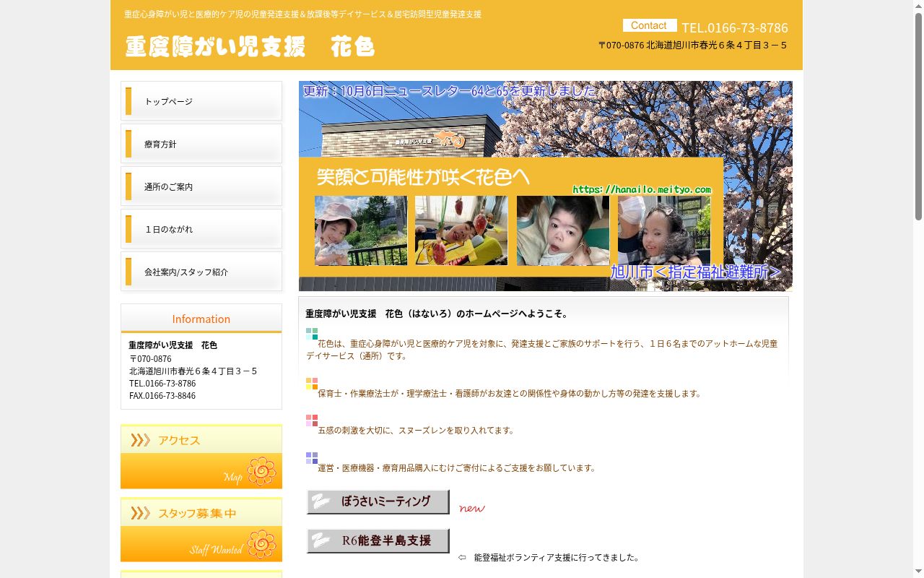The image size is (924, 578).
Task: Click the flower icon on the Map banner
Action: click(261, 472)
